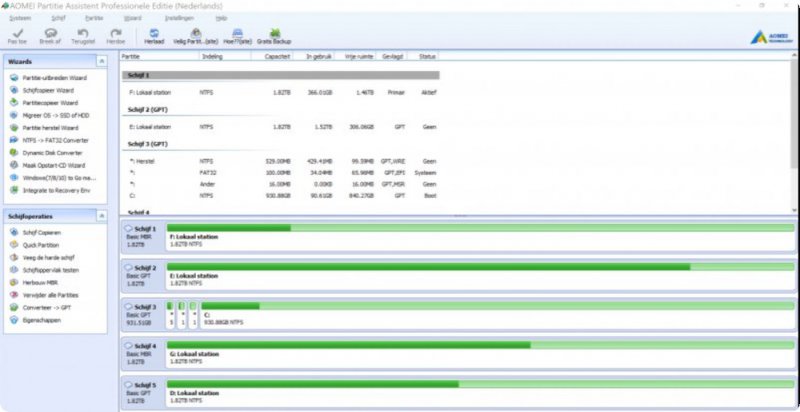Sort by Partitie column header
Viewport: 800px width, 412px height.
[159, 56]
